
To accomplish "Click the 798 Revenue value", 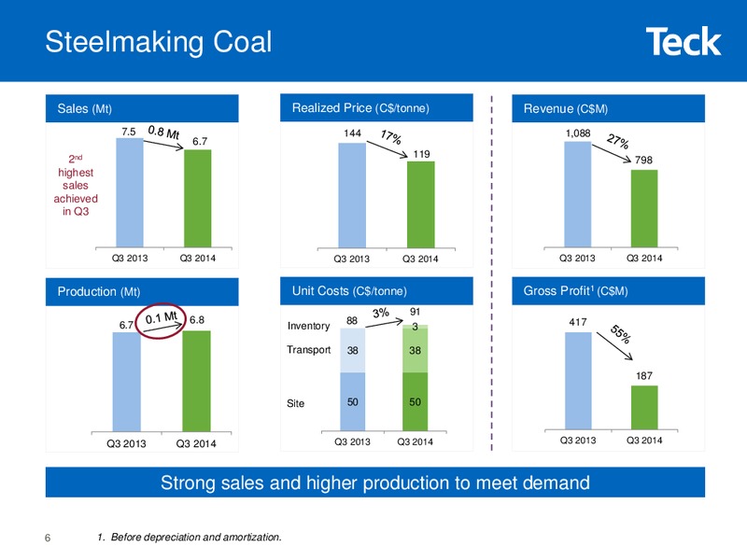I will coord(643,160).
